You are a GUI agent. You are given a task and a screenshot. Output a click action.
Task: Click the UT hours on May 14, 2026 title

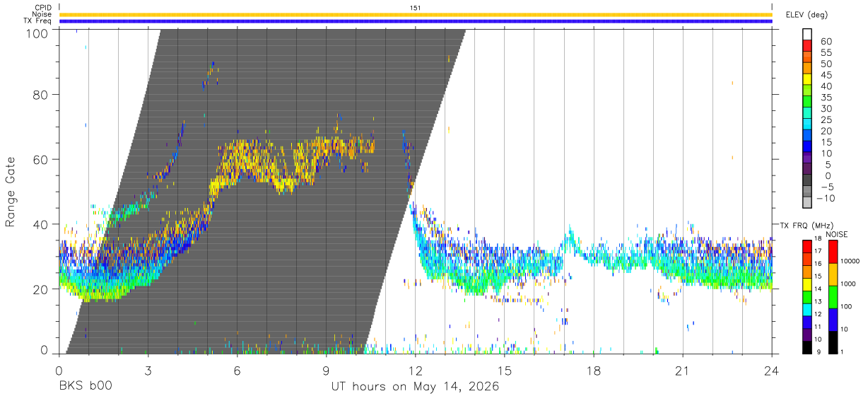click(x=416, y=387)
